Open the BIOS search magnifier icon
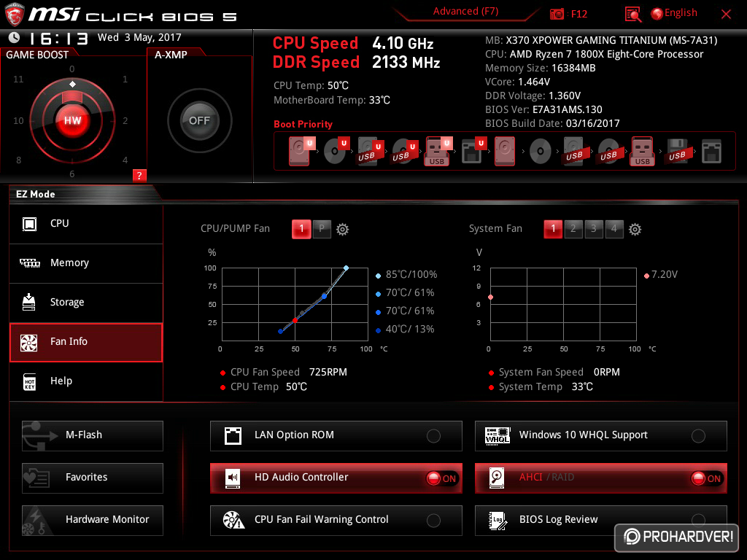This screenshot has height=560, width=747. 633,15
